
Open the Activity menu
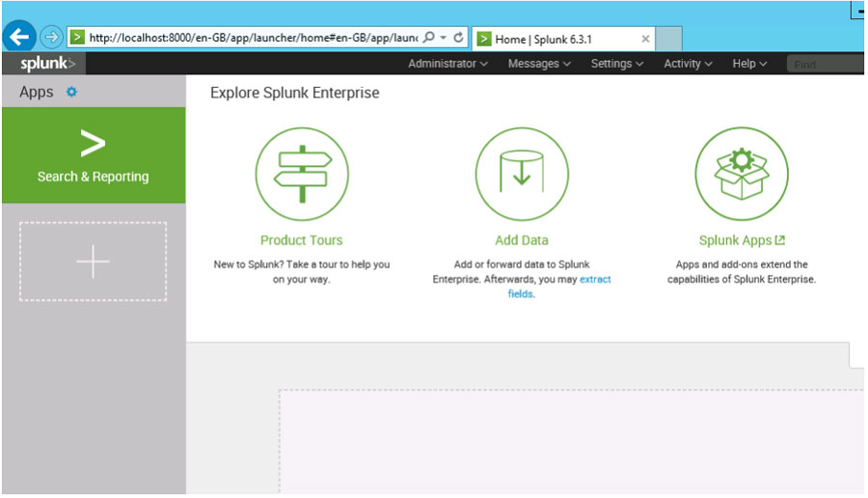point(688,64)
